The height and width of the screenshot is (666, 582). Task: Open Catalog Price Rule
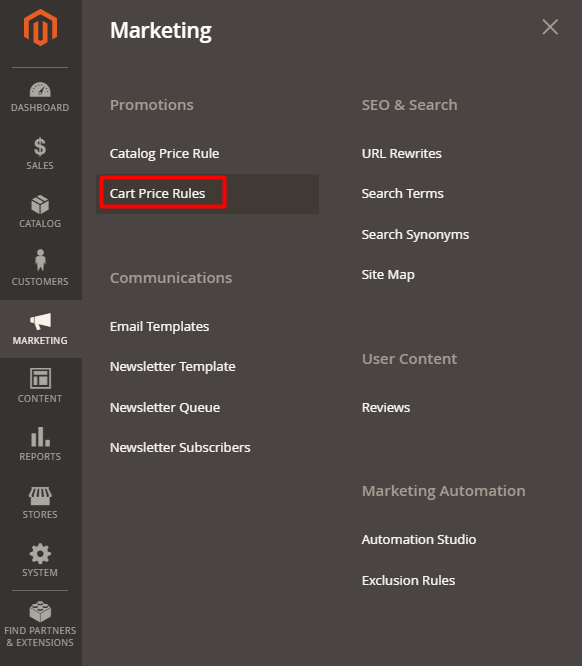pos(164,153)
